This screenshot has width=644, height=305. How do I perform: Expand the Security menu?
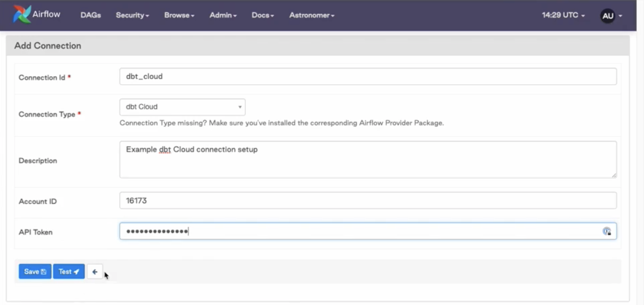(132, 15)
